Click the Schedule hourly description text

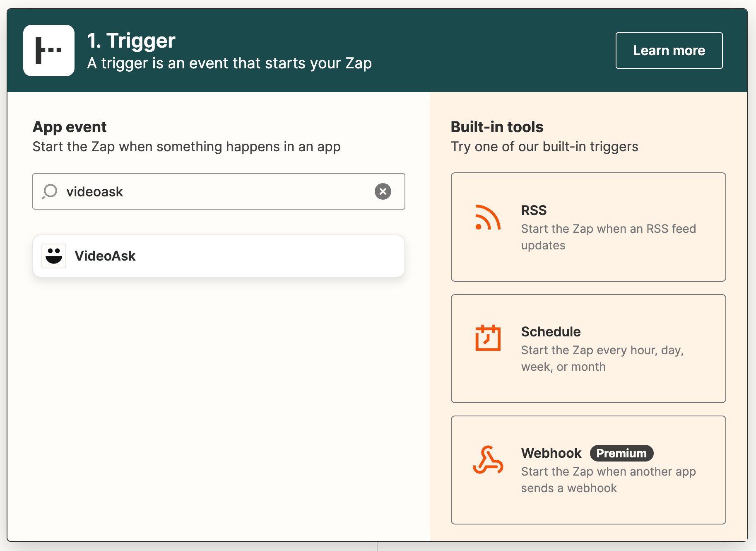pyautogui.click(x=602, y=358)
